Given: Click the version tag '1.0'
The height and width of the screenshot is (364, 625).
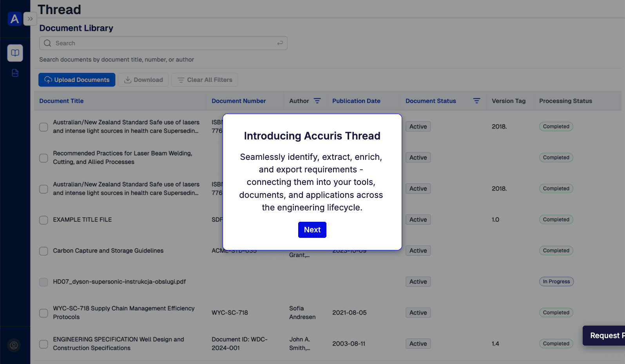Looking at the screenshot, I should pyautogui.click(x=495, y=220).
